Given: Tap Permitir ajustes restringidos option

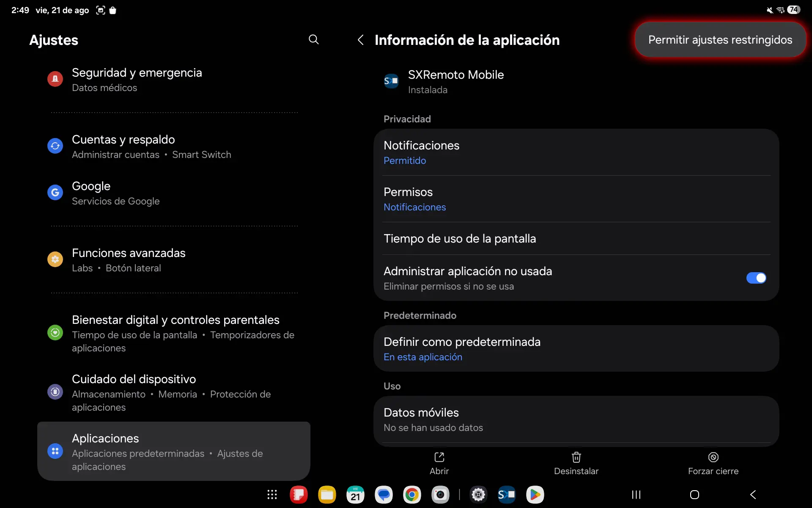Looking at the screenshot, I should [x=720, y=40].
